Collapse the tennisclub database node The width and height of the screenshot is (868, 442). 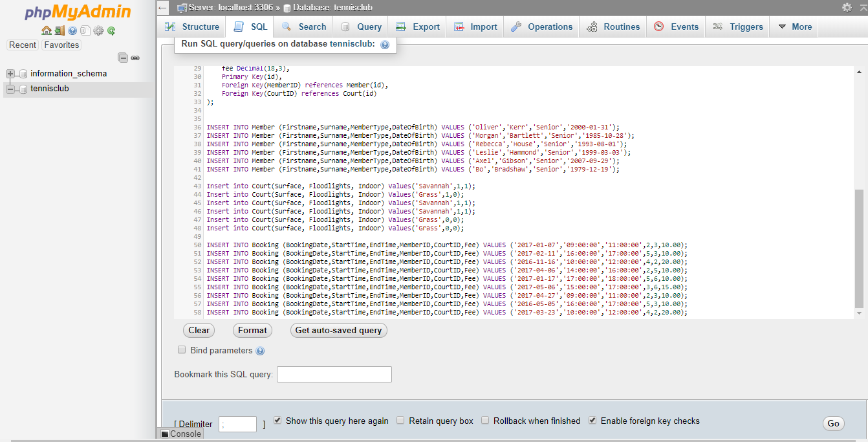pyautogui.click(x=10, y=89)
